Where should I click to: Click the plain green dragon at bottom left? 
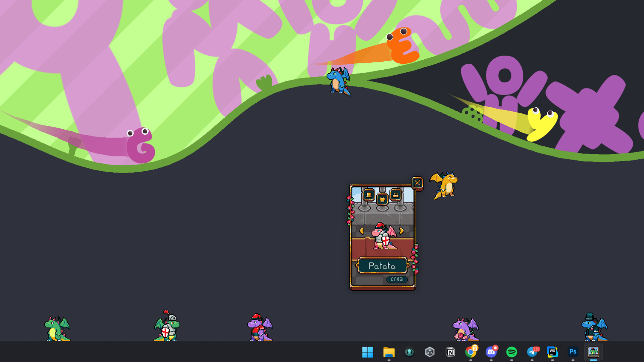pyautogui.click(x=57, y=329)
